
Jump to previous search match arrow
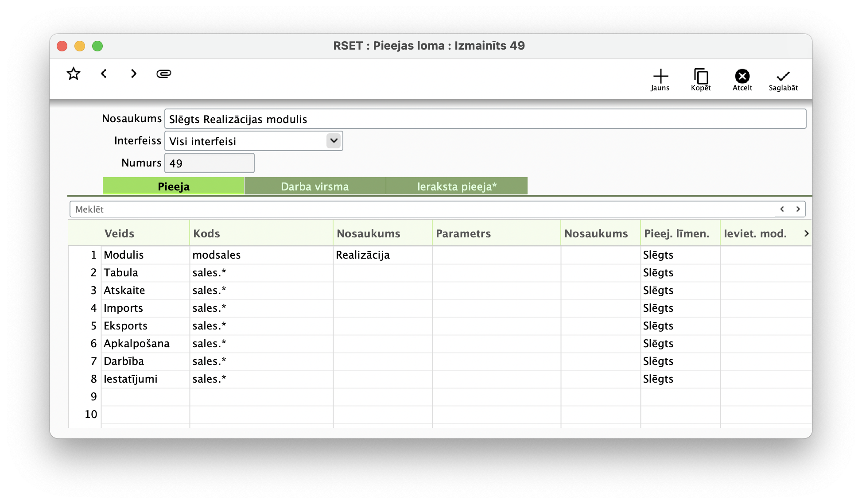tap(782, 209)
